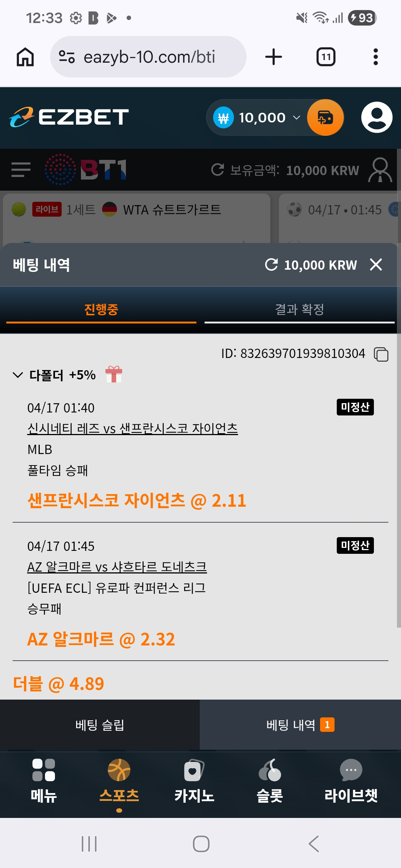
Task: Tap the eazyb-10.com address bar
Action: pos(148,57)
